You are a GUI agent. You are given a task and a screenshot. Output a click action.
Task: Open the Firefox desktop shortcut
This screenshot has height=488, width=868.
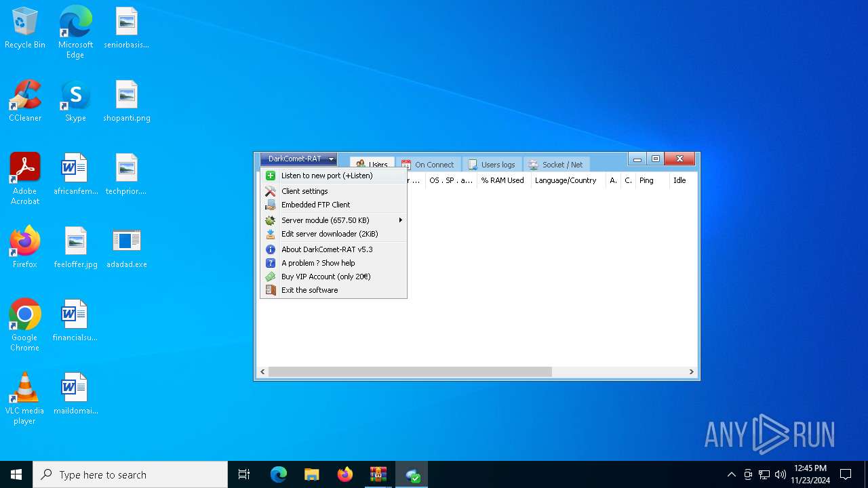[25, 247]
